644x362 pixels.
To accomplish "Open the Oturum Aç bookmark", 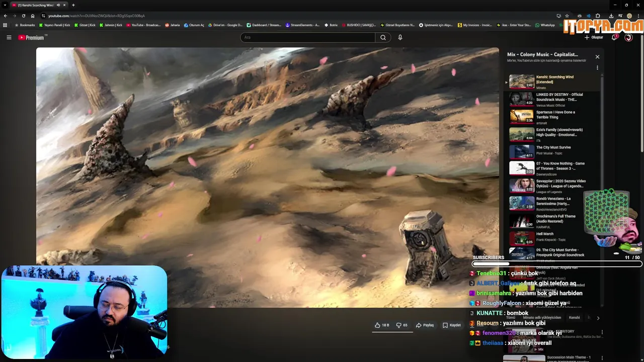I will click(x=194, y=25).
